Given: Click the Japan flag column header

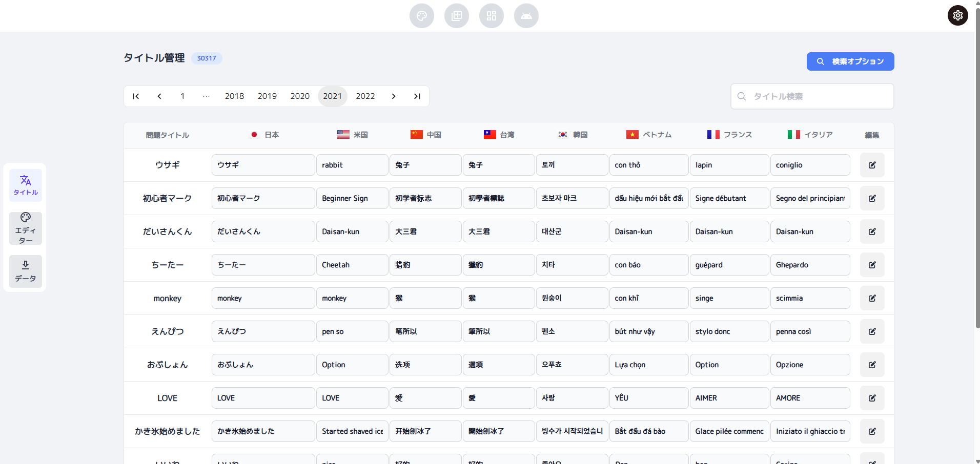Looking at the screenshot, I should click(264, 135).
